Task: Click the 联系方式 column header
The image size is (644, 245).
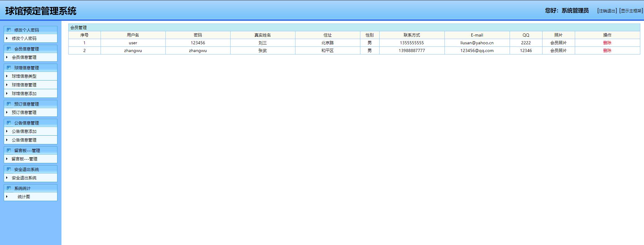Action: click(412, 35)
